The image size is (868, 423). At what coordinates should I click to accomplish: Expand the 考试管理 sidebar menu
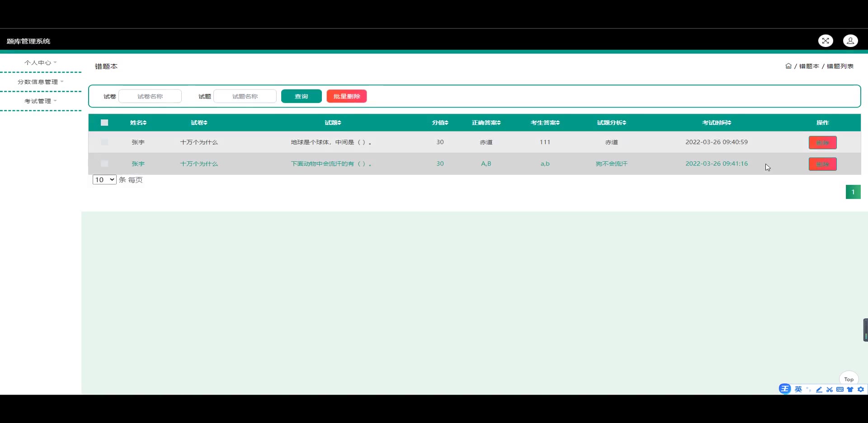point(41,101)
